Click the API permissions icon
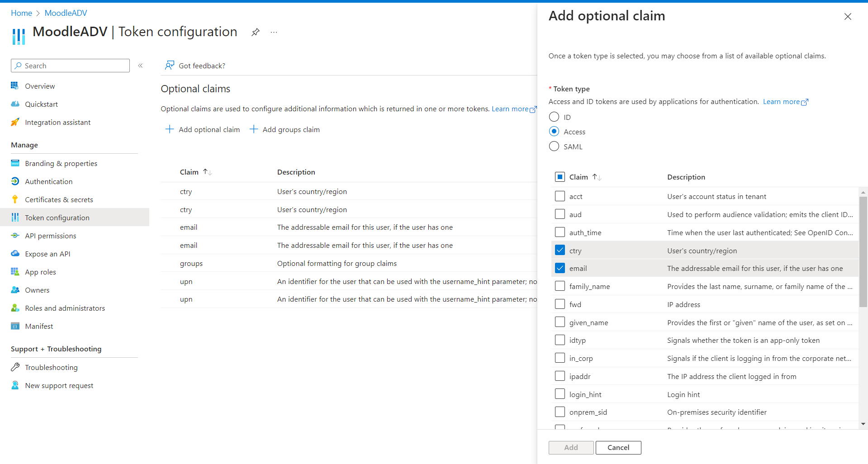This screenshot has height=464, width=868. (x=15, y=236)
